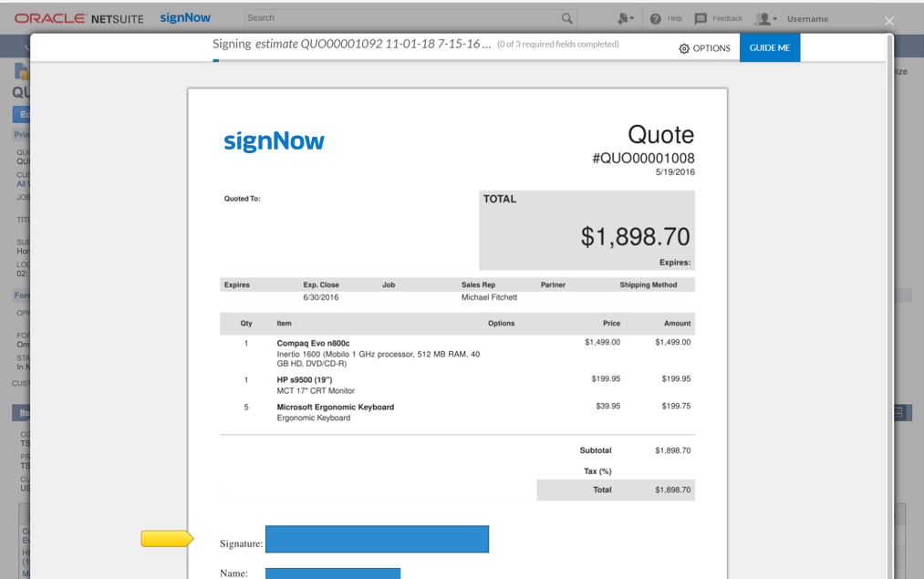This screenshot has width=924, height=579.
Task: Click the dialog's vertical scrollbar
Action: (x=889, y=274)
